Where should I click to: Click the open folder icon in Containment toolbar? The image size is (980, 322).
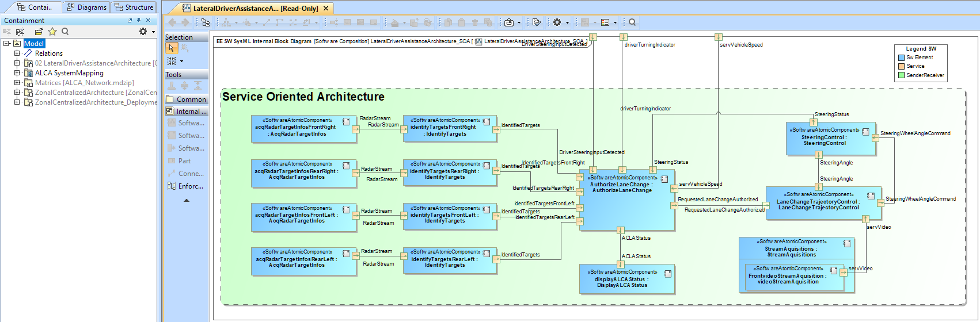tap(39, 32)
